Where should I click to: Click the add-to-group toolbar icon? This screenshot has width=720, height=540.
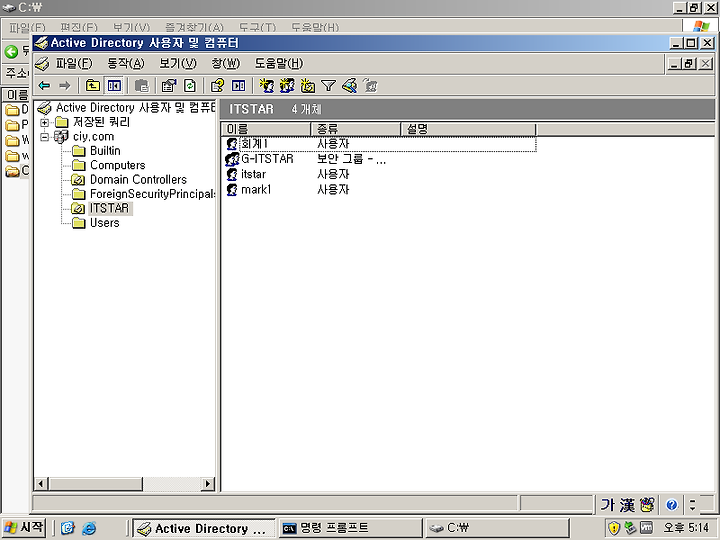click(370, 86)
